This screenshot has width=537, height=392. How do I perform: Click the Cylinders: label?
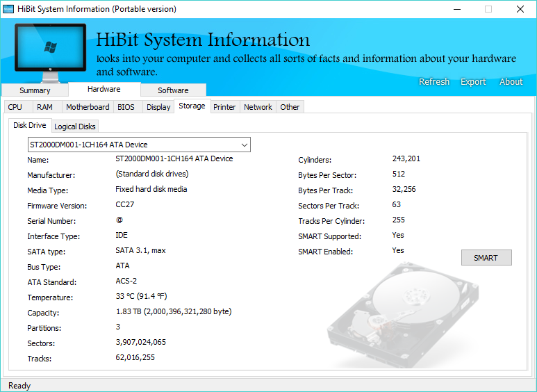(x=315, y=160)
